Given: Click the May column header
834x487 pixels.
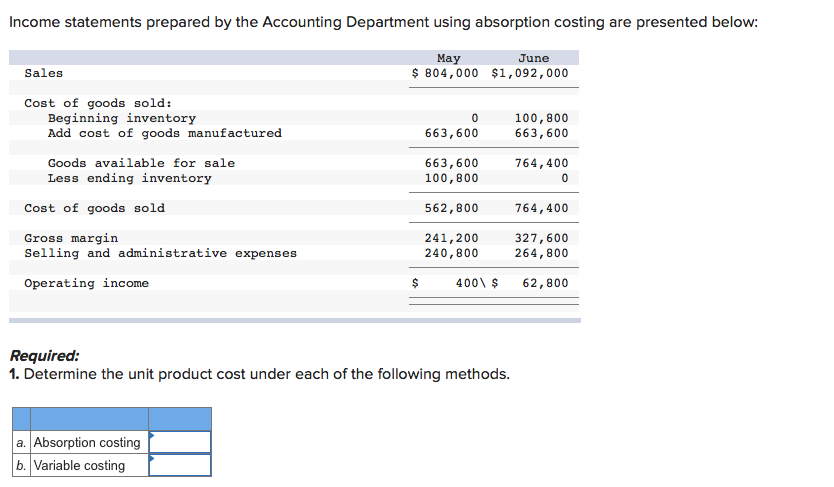Looking at the screenshot, I should pos(448,58).
